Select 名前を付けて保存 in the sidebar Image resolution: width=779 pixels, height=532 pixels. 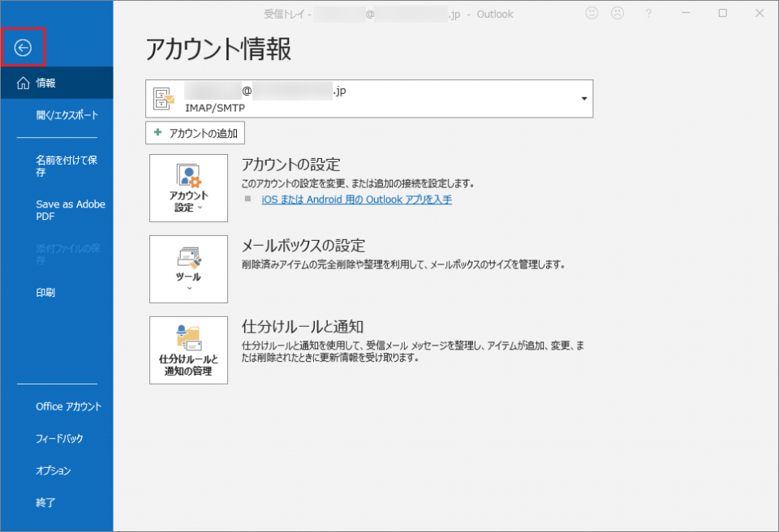click(67, 166)
